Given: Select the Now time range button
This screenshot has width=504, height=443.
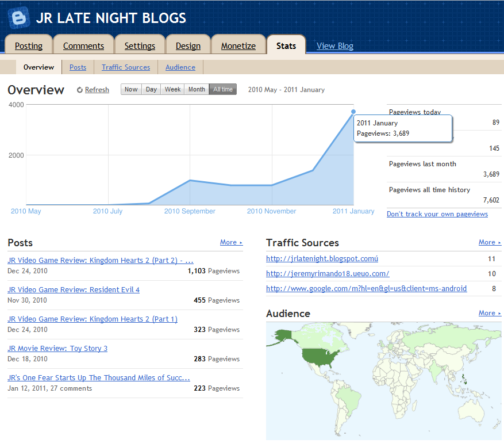Looking at the screenshot, I should click(x=130, y=89).
